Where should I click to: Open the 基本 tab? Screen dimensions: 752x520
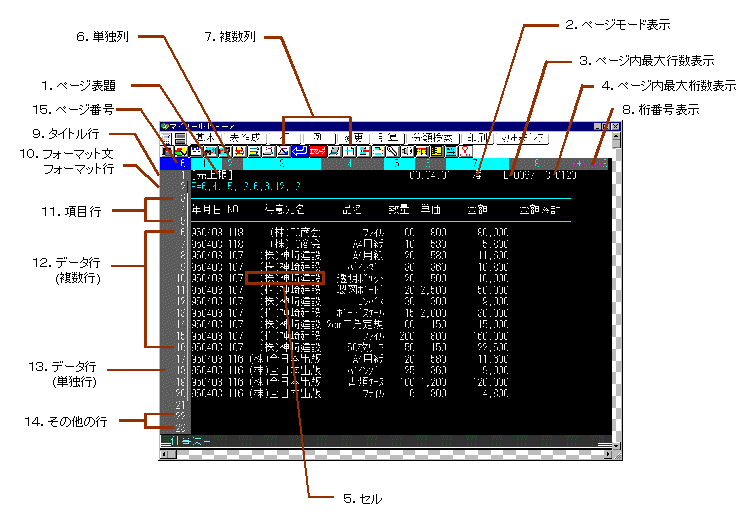205,138
